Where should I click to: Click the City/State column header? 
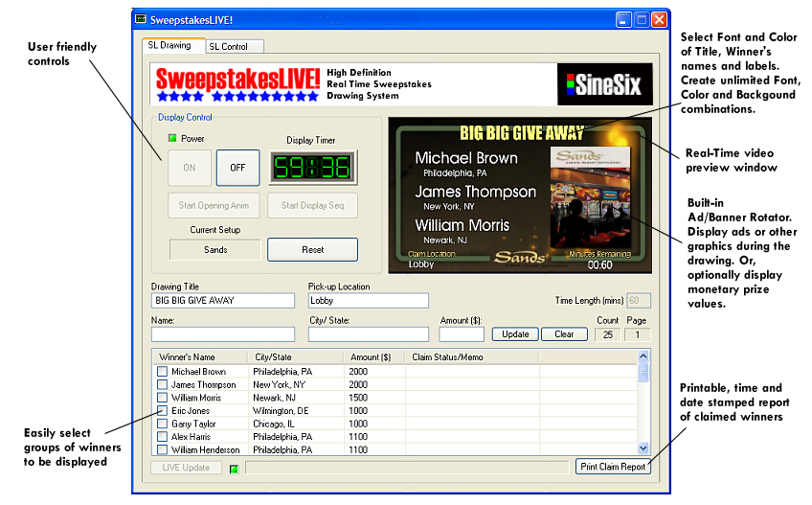click(295, 356)
